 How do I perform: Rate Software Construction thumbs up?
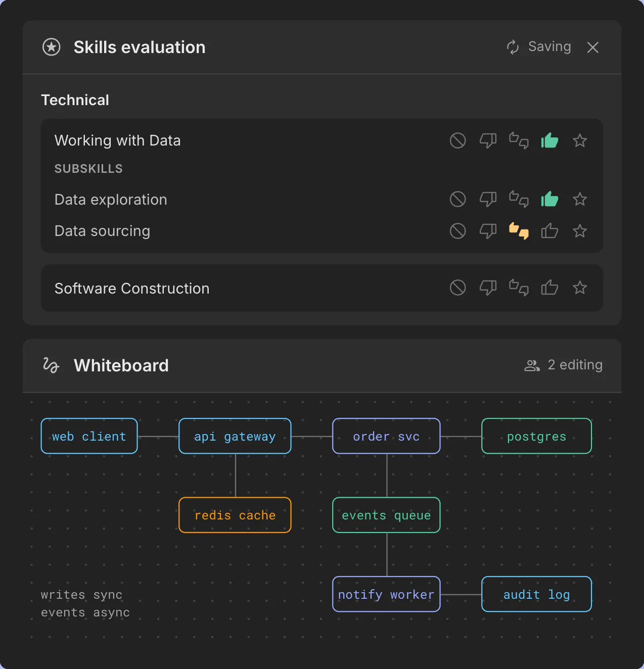pos(549,288)
